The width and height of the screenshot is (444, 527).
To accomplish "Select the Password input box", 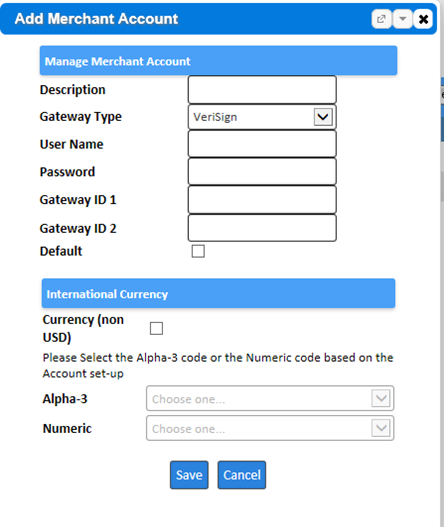I will (x=262, y=172).
